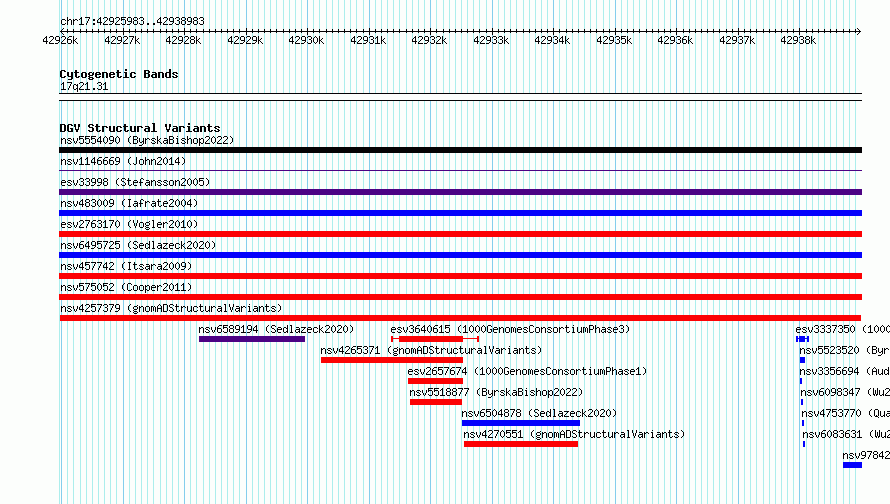Click the 42926k ruler position label
Viewport: 890px width, 504px height.
coord(60,40)
